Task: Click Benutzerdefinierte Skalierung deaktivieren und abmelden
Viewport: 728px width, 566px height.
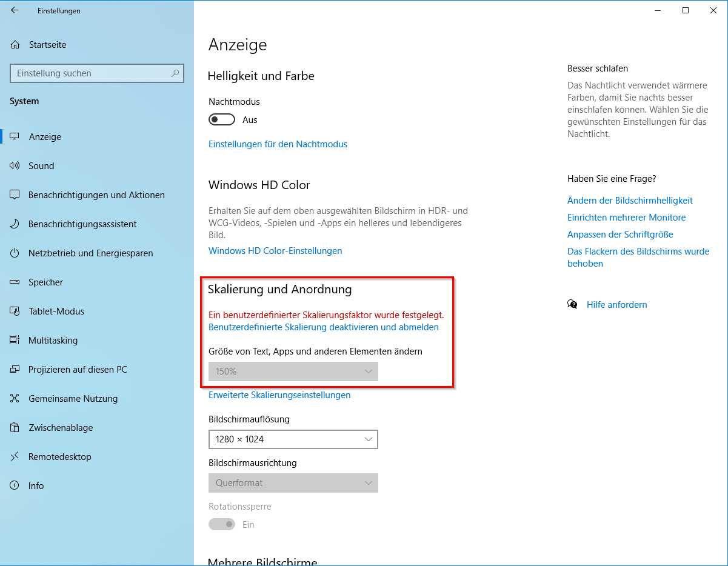Action: point(324,327)
